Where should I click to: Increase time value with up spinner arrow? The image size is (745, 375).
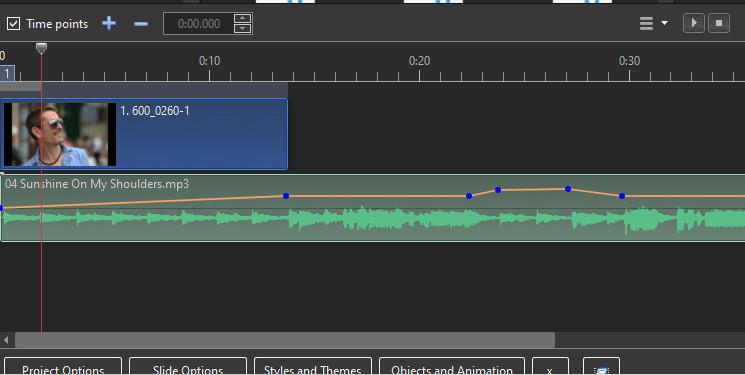pyautogui.click(x=243, y=18)
